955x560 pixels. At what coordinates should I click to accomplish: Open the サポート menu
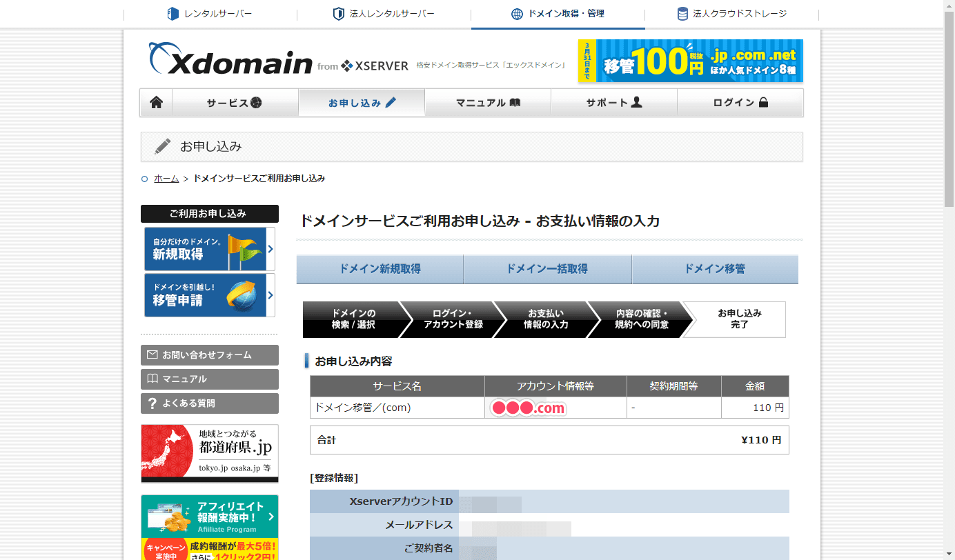point(614,103)
